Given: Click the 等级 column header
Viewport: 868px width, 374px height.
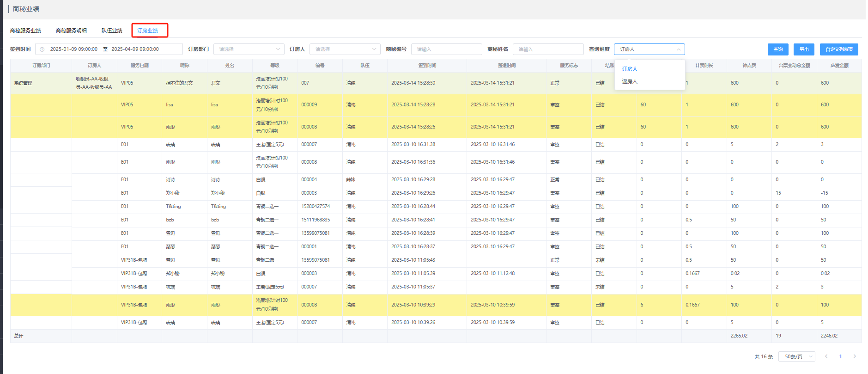Looking at the screenshot, I should (x=275, y=66).
